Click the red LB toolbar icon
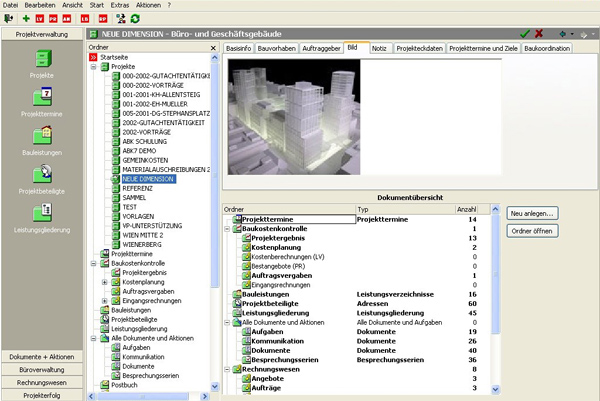The height and width of the screenshot is (401, 600). pos(84,18)
